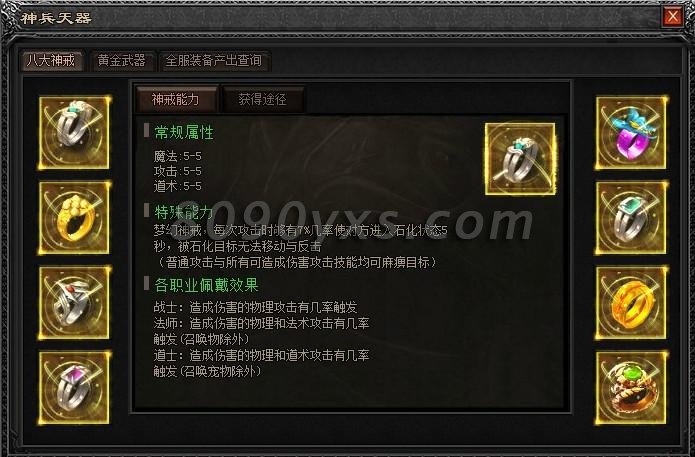The image size is (695, 457).
Task: Select the golden knuckle ring icon
Action: [x=74, y=217]
